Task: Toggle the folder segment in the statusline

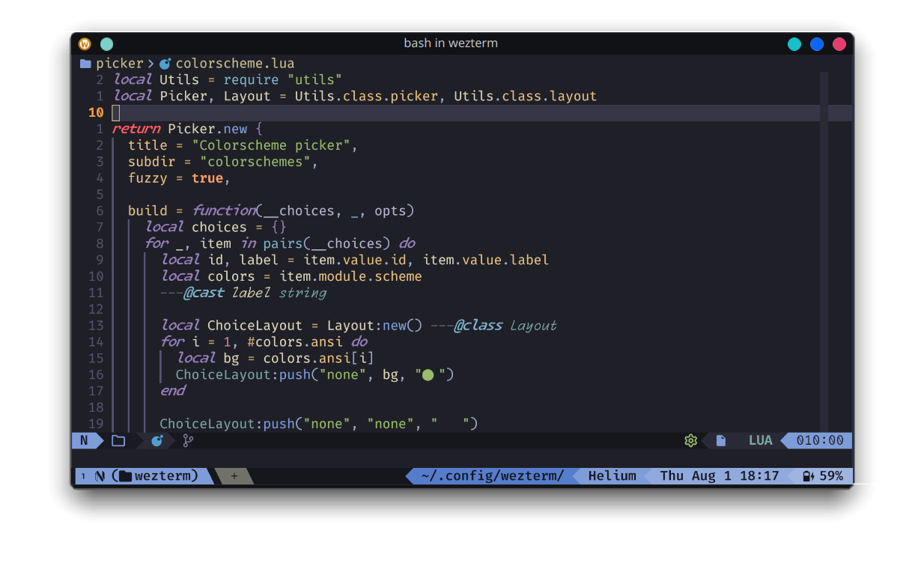Action: click(x=118, y=440)
